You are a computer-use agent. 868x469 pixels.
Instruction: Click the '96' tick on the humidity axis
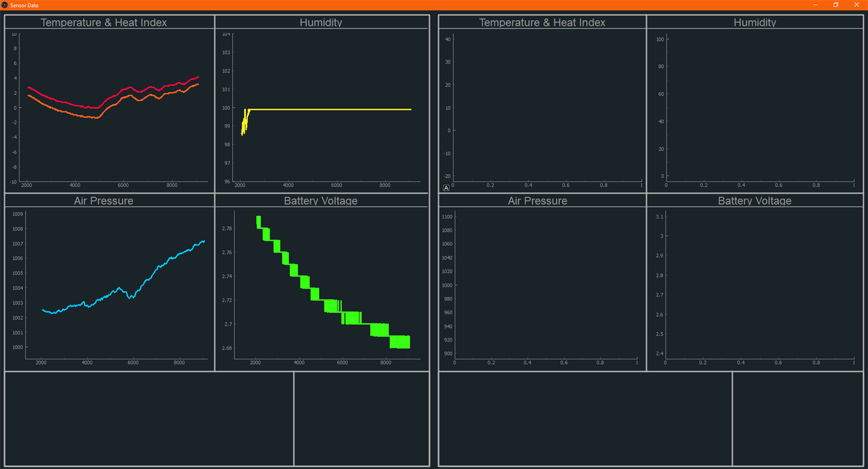click(227, 181)
